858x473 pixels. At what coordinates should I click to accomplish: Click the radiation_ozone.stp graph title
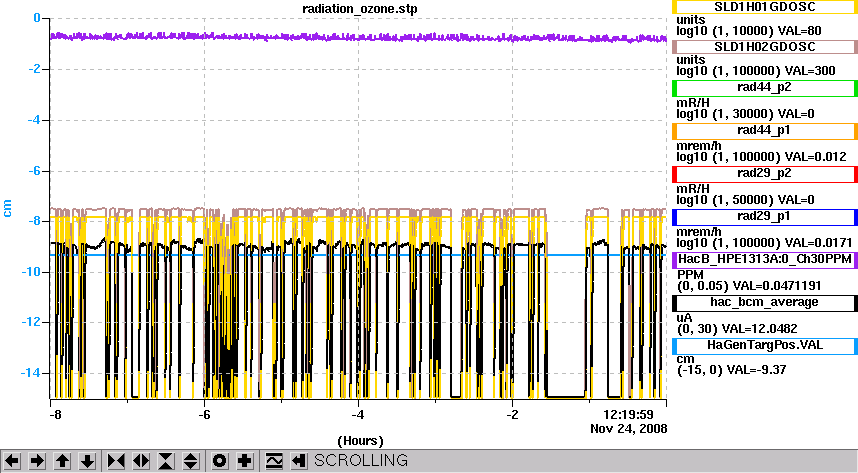point(360,9)
